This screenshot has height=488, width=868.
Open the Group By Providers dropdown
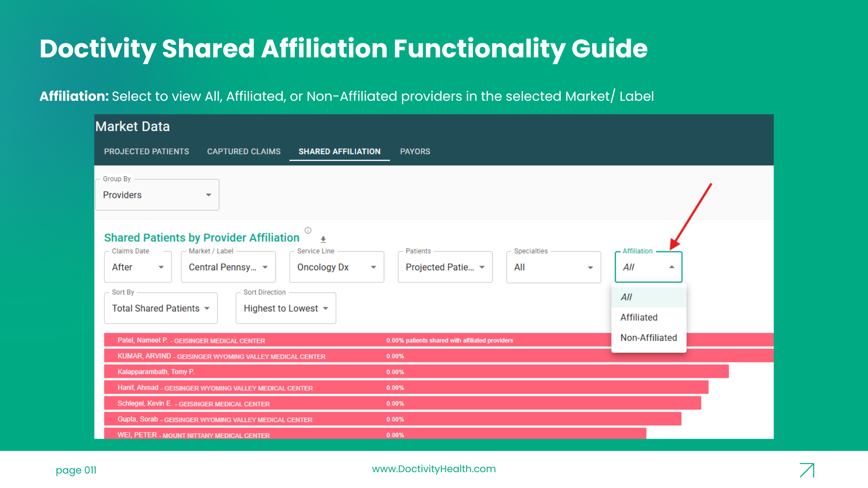[157, 195]
